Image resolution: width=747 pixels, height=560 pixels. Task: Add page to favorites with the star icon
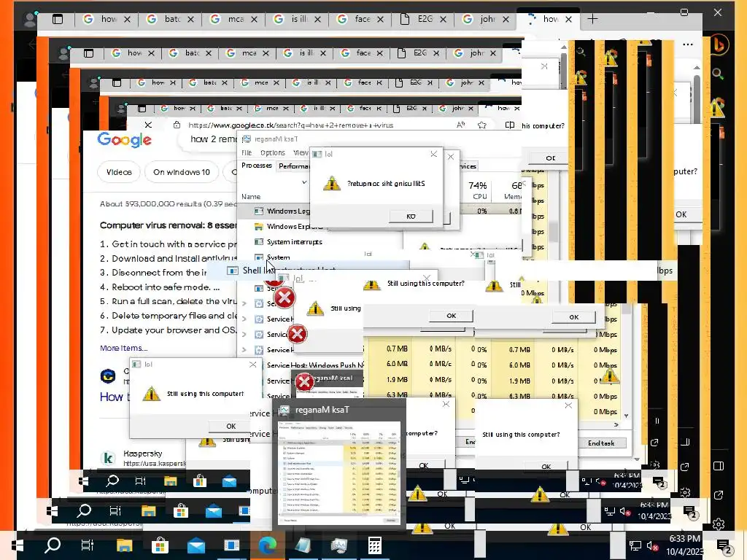coord(482,125)
